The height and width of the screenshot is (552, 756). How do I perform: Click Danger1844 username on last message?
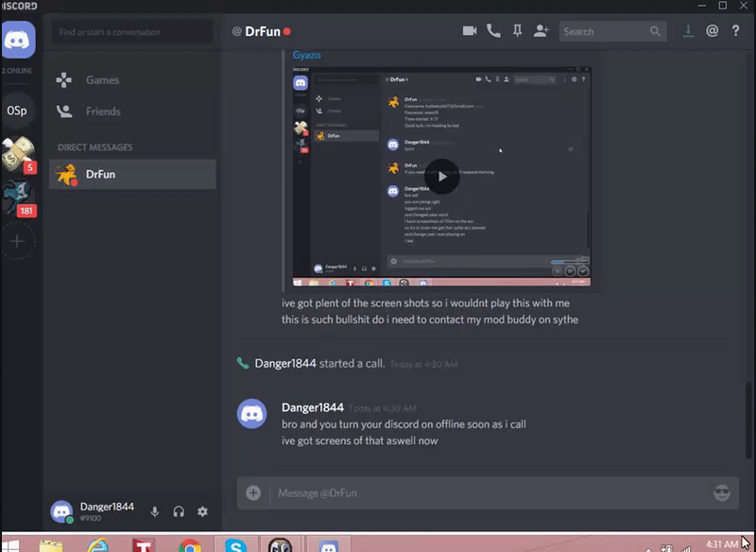[x=313, y=407]
